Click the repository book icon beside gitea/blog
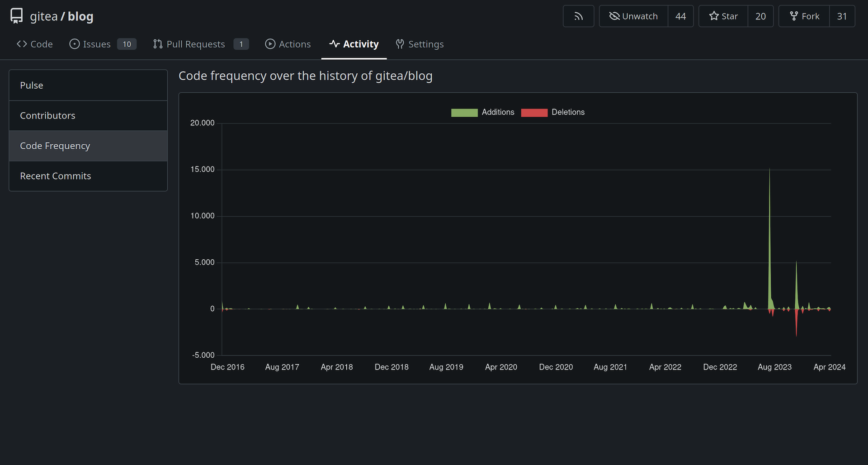The image size is (868, 465). point(16,16)
